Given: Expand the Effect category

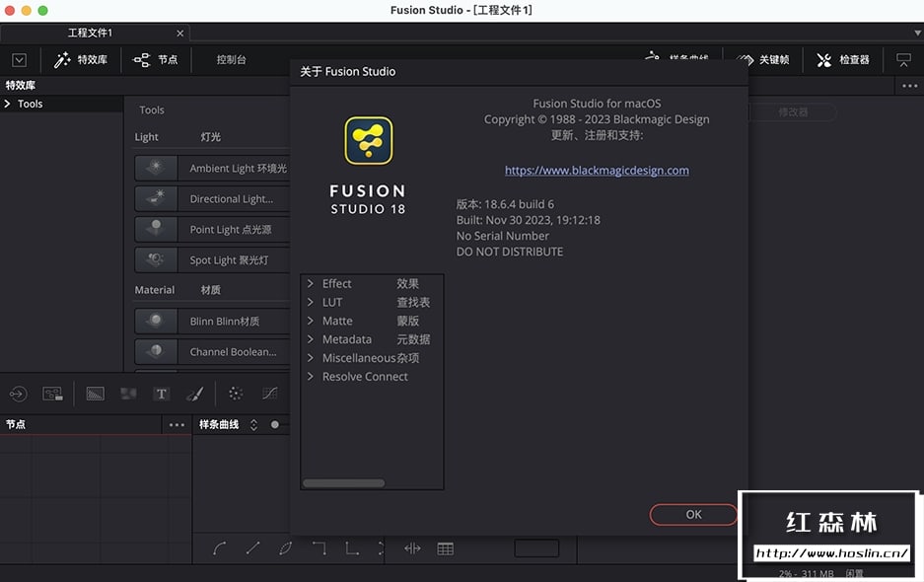Looking at the screenshot, I should click(x=310, y=284).
